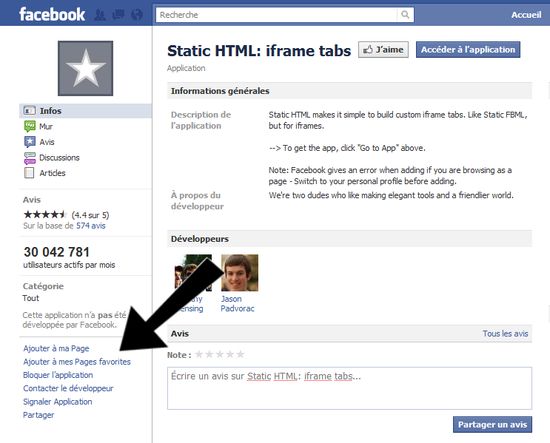This screenshot has width=550, height=443.
Task: Click Signaler Application link
Action: click(58, 402)
